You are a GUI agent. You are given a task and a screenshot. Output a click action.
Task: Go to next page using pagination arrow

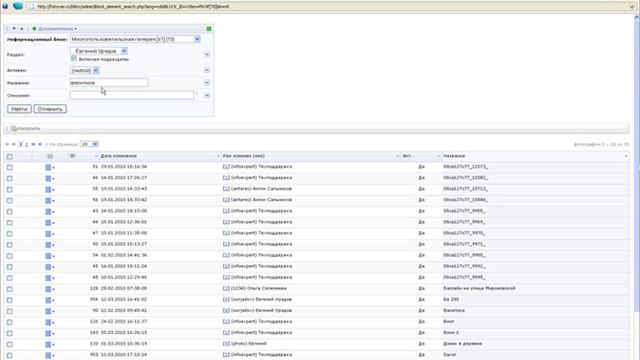point(33,144)
